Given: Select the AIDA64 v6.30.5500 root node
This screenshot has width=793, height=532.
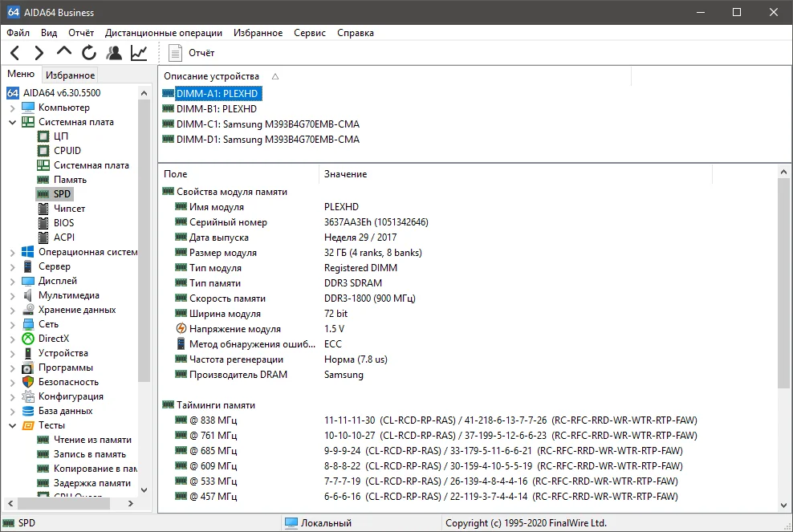Looking at the screenshot, I should (x=62, y=93).
